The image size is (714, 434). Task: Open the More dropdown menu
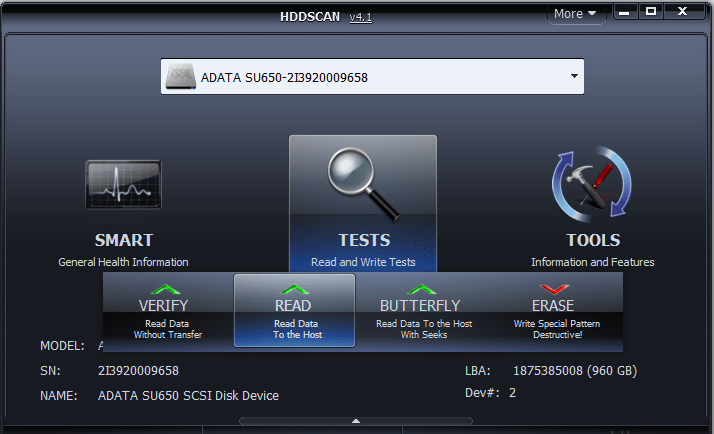point(575,14)
